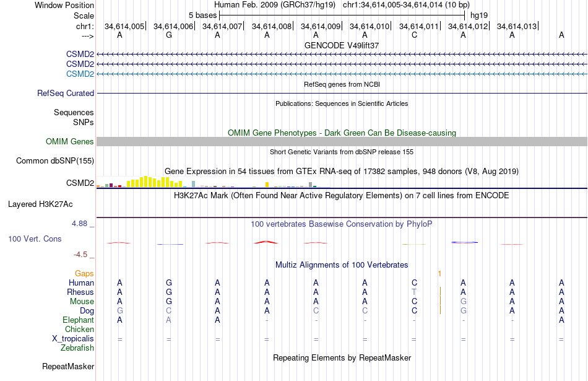Click the light blue CSMD2 intron arrow line

point(342,74)
